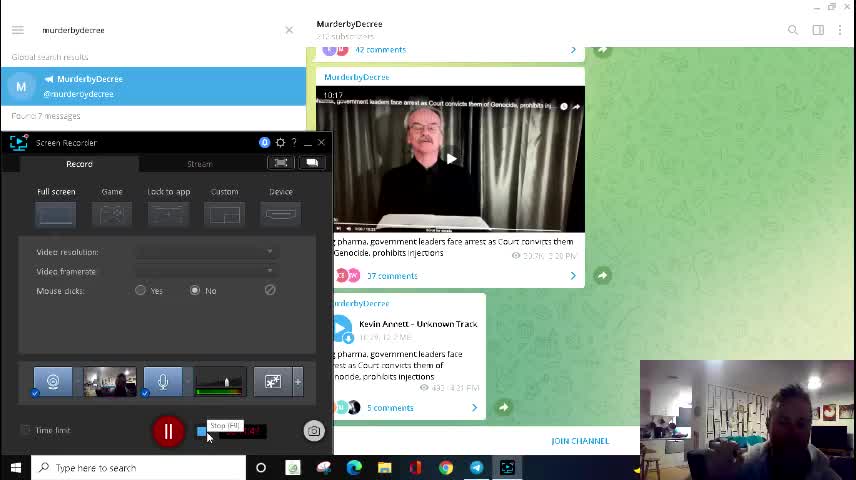Open search in the Telegram channel header
Image resolution: width=856 pixels, height=480 pixels.
coord(793,30)
